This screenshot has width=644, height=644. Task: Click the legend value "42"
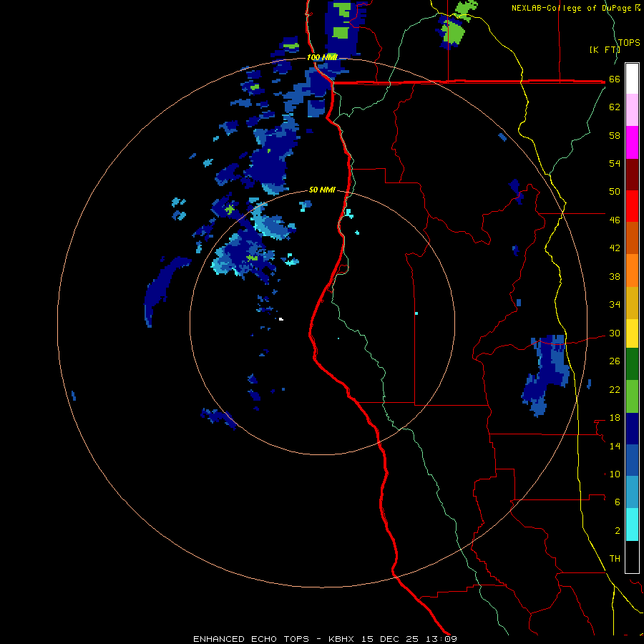615,248
